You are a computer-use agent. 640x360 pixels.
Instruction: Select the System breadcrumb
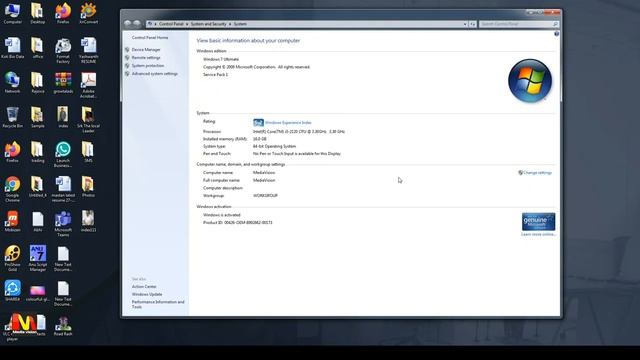coord(240,24)
